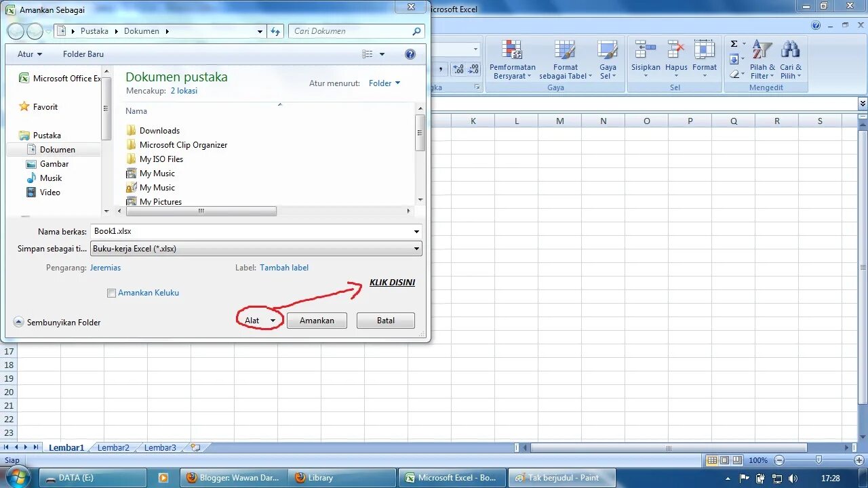
Task: Open Format sebagai Tabel gallery
Action: [564, 60]
